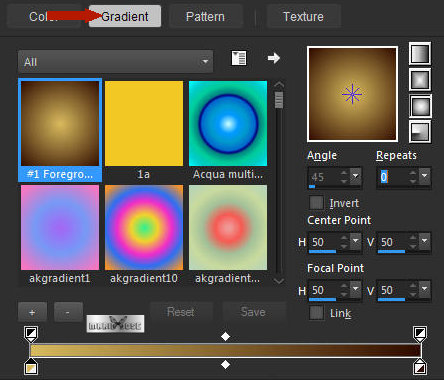Select the 1a yellow gradient thumbnail

coord(144,124)
